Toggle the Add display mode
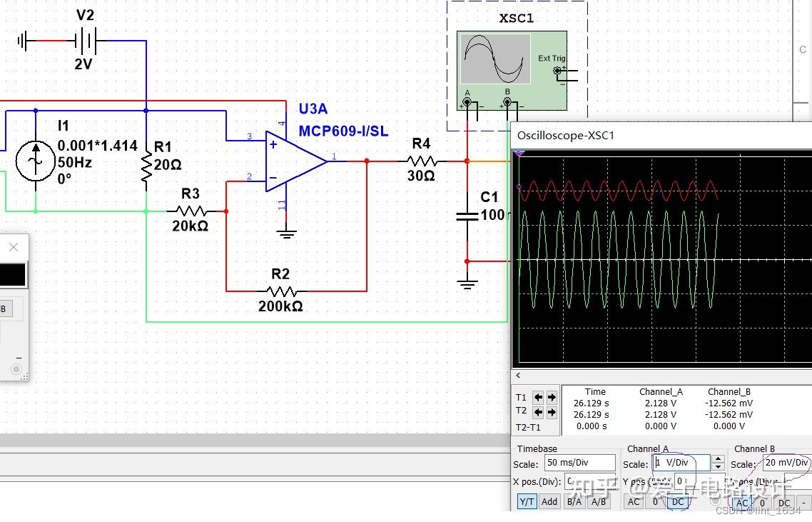Screen dimensions: 812x522 550,502
